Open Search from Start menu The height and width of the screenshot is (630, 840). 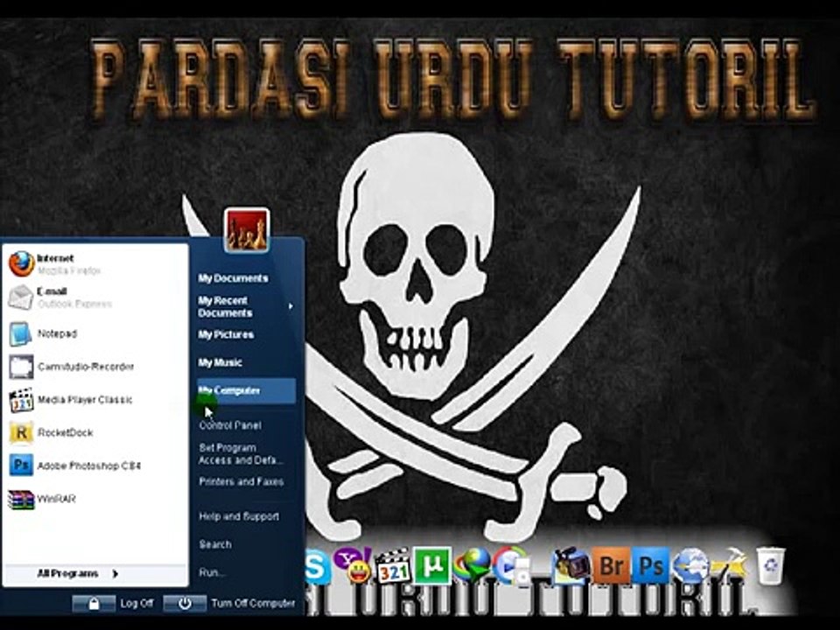pos(215,544)
